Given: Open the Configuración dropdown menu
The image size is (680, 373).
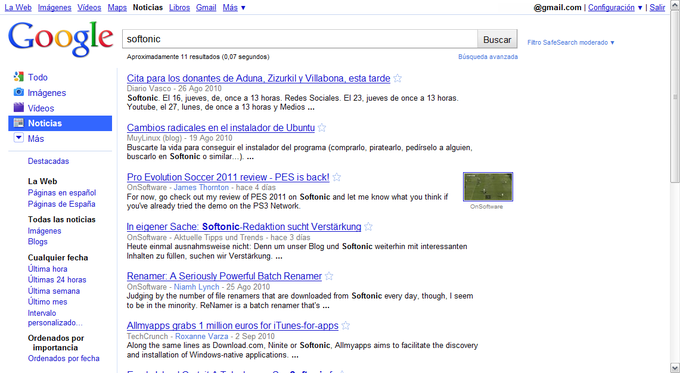Looking at the screenshot, I should tap(615, 7).
